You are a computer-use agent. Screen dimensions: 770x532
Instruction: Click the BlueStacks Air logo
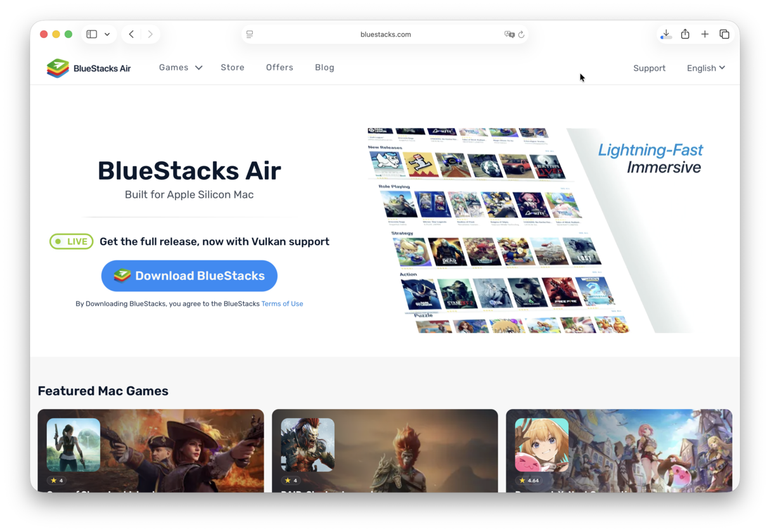pos(89,68)
